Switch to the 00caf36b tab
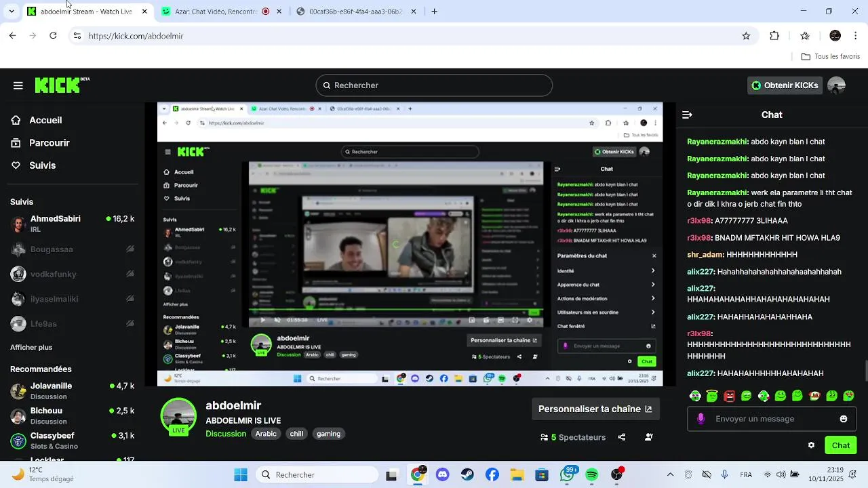Viewport: 868px width, 488px height. pyautogui.click(x=358, y=12)
